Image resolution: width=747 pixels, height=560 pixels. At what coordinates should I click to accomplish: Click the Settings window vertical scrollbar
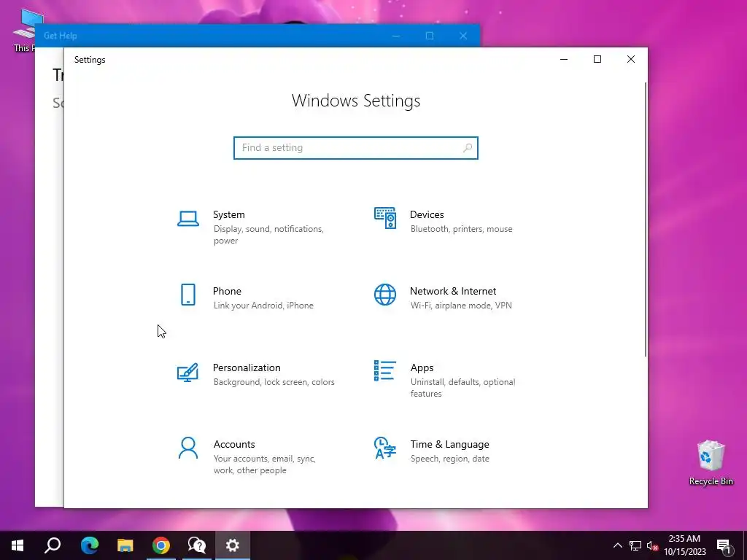tap(646, 219)
